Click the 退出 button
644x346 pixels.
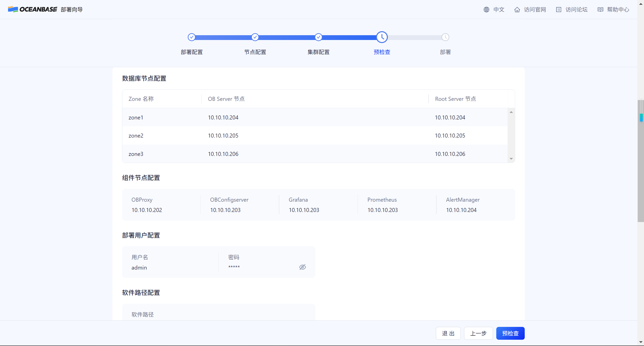[448, 333]
